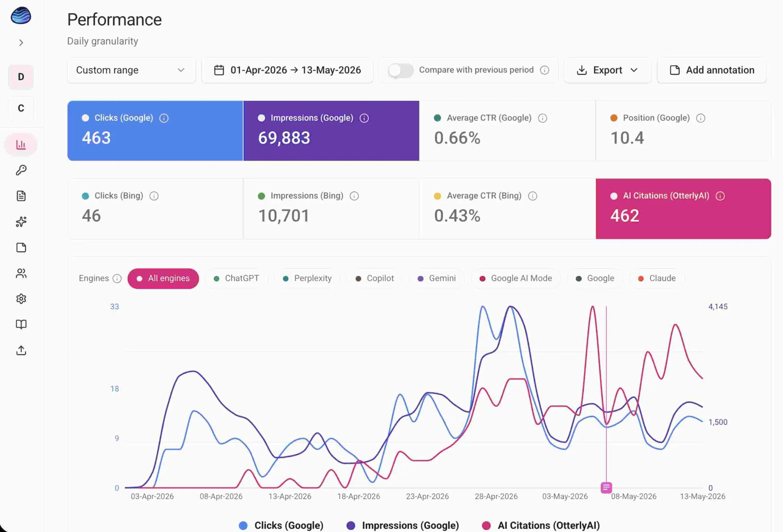Click info icon on Clicks (Bing) card
Image resolution: width=783 pixels, height=532 pixels.
[x=154, y=196]
